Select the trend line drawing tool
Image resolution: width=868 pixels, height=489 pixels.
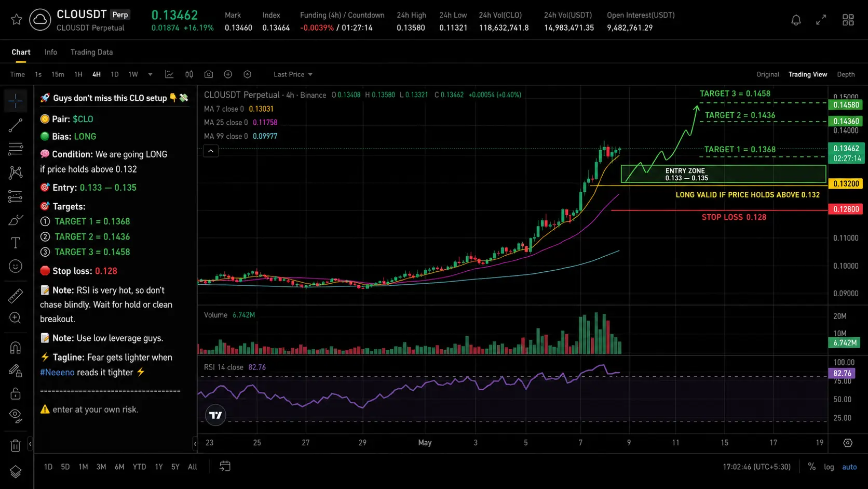[16, 125]
